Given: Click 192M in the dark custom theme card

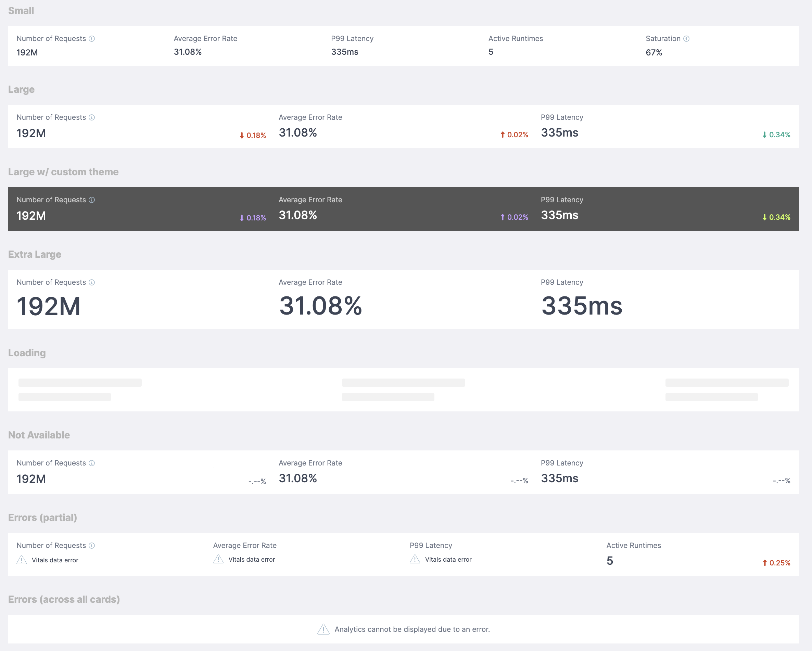Looking at the screenshot, I should (x=31, y=216).
